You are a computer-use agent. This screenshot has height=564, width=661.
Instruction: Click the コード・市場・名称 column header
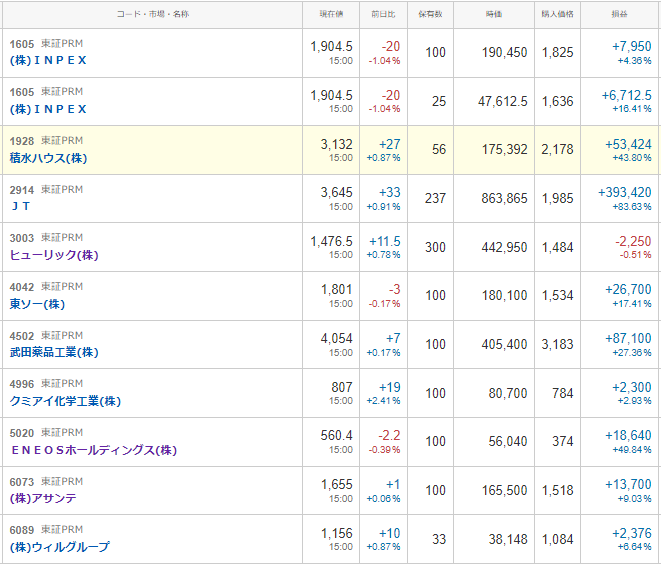coord(153,14)
